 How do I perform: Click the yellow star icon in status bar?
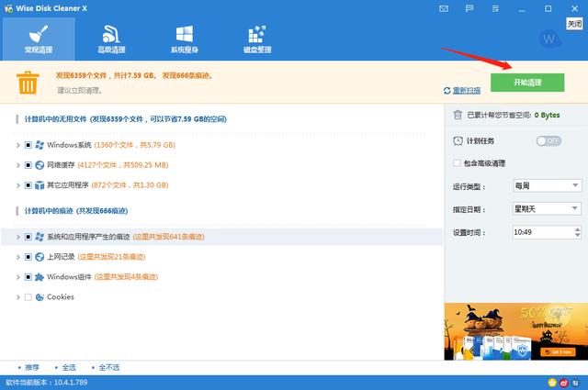(x=552, y=383)
